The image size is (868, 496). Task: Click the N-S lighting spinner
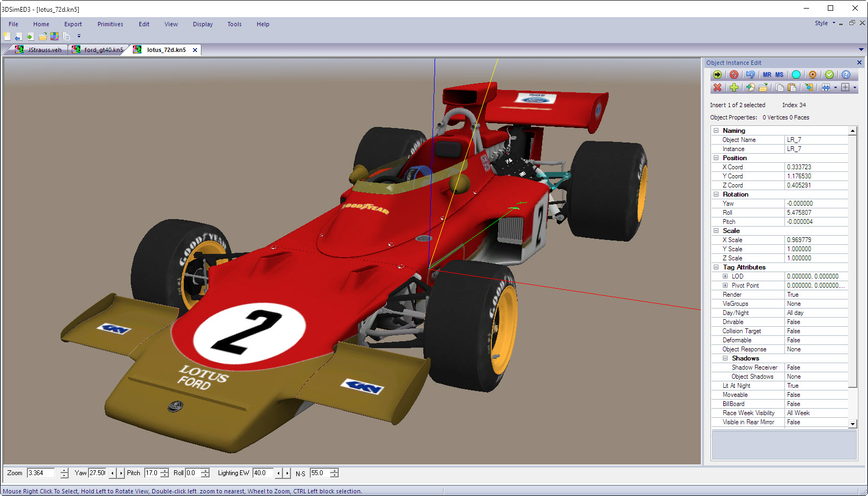(334, 473)
